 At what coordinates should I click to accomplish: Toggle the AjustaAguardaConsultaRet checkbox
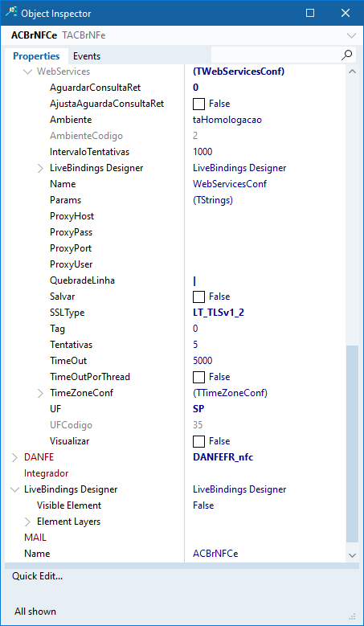pos(198,104)
